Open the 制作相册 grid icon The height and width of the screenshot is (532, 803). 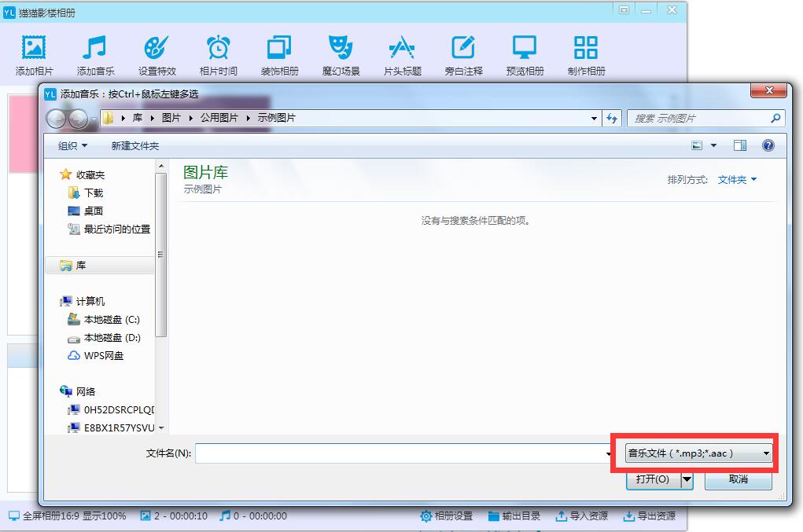point(586,48)
